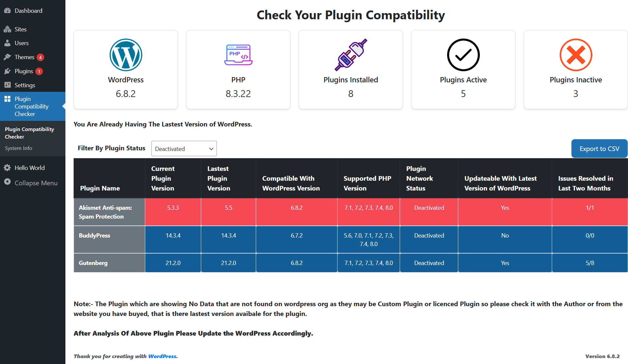628x364 pixels.
Task: Click the Themes update count badge
Action: (x=40, y=57)
